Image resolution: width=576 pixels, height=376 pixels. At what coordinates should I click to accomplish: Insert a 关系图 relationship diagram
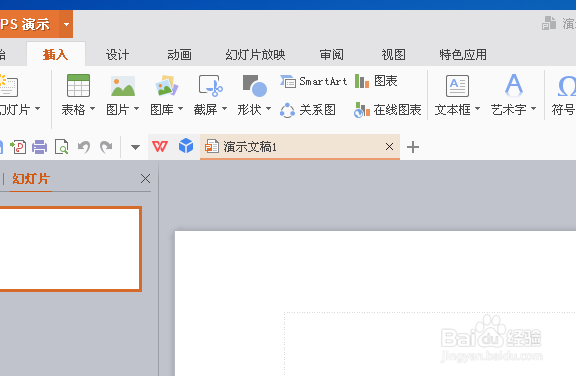[x=308, y=109]
